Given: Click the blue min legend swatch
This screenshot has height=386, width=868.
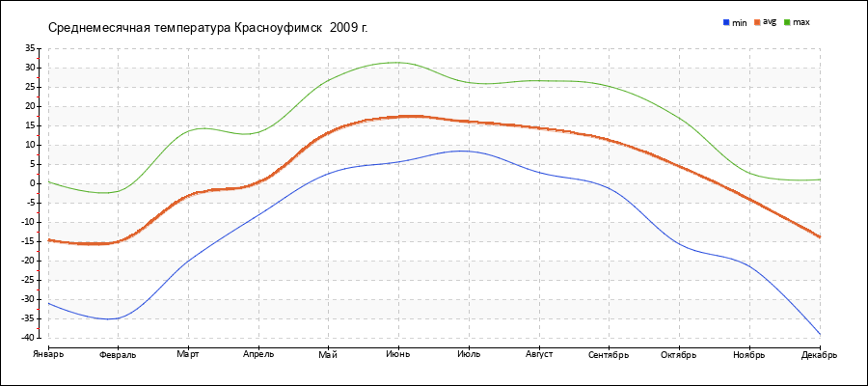Looking at the screenshot, I should tap(726, 21).
